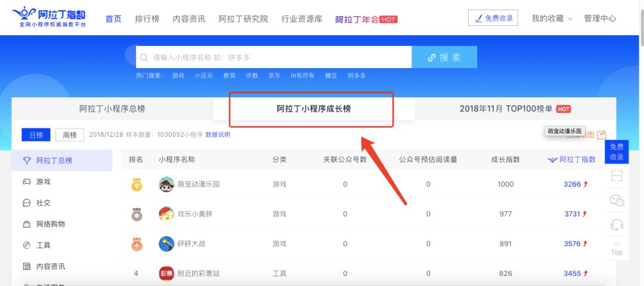This screenshot has height=286, width=644.
Task: Open the 首页 nav item
Action: click(114, 19)
